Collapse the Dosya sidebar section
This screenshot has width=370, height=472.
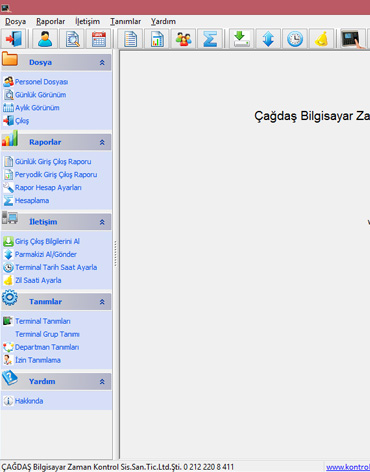[102, 63]
